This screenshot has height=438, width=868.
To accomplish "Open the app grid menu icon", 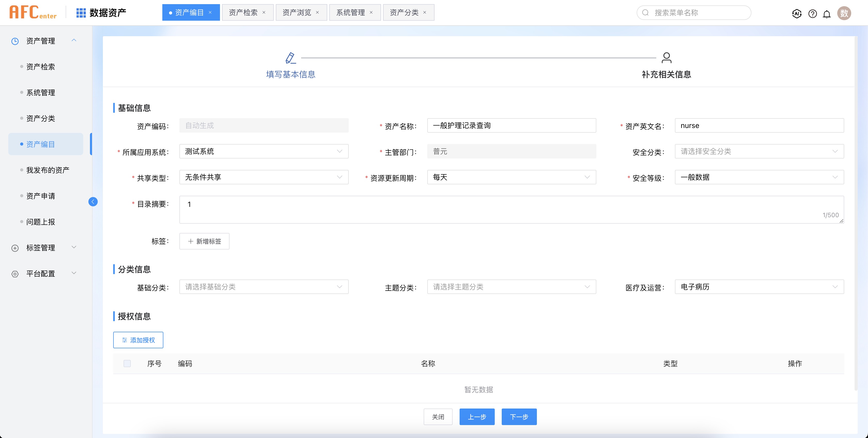I will pos(81,13).
